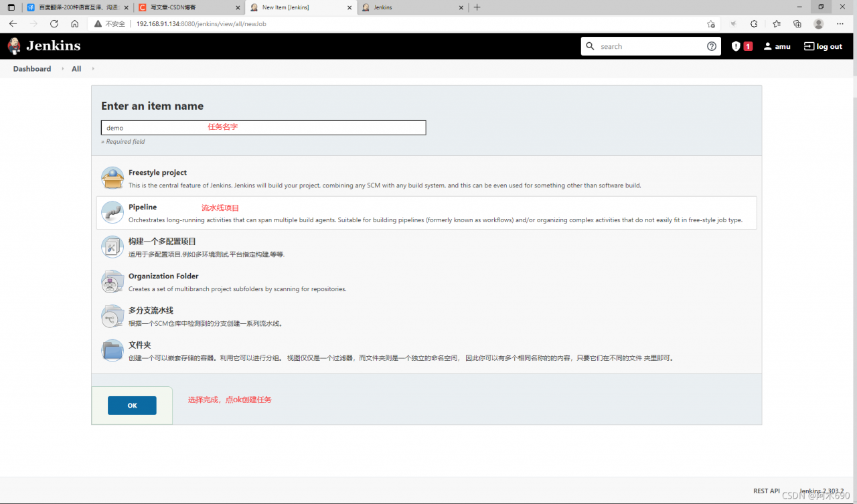Click the Pipeline description starting with Orchestrates
Image resolution: width=857 pixels, height=504 pixels.
pyautogui.click(x=435, y=220)
